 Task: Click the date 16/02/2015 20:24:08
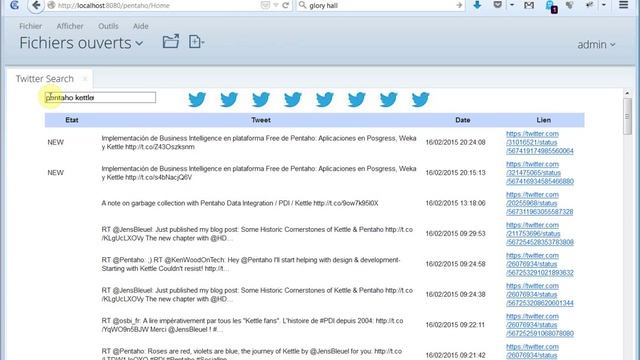(456, 142)
